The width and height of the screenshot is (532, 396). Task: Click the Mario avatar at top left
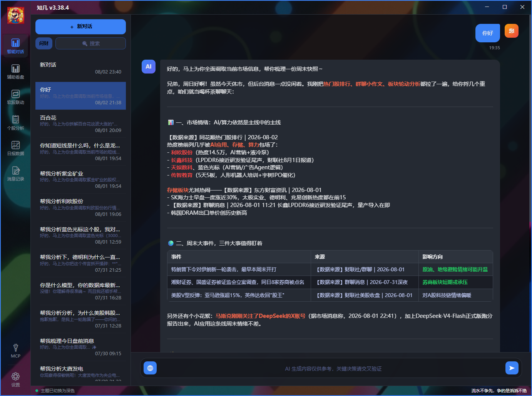[16, 15]
